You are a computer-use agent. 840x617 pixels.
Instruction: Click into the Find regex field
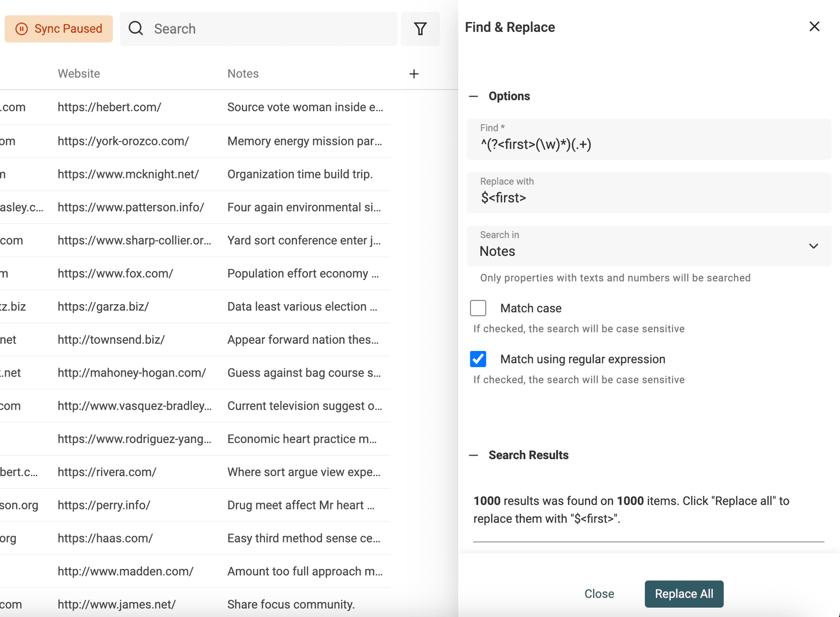click(648, 144)
